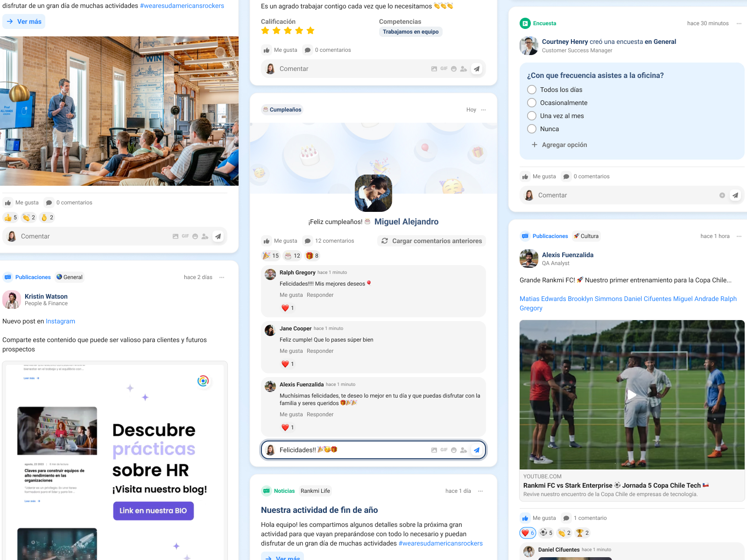Open the Rankmi Life news tag
The image size is (747, 560).
(x=315, y=491)
